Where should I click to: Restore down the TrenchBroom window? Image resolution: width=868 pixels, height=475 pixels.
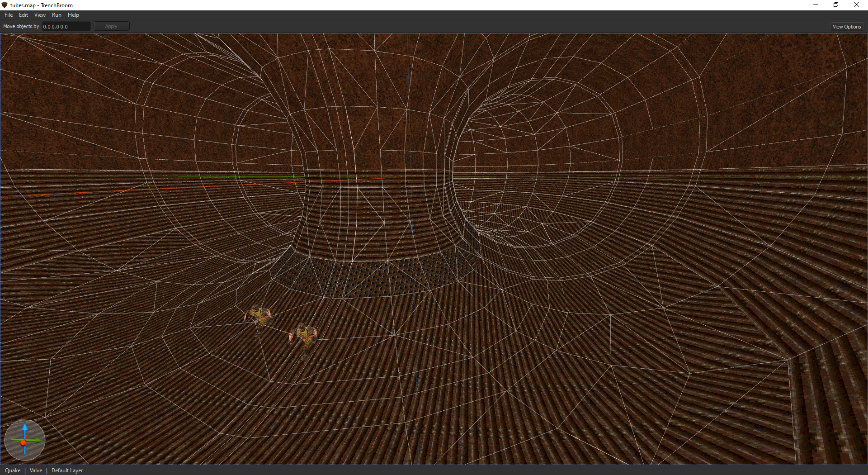click(x=836, y=5)
